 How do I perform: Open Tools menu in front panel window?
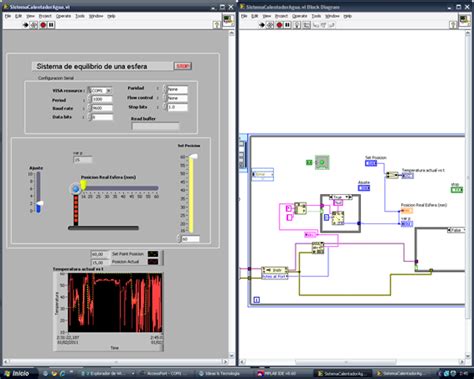80,16
